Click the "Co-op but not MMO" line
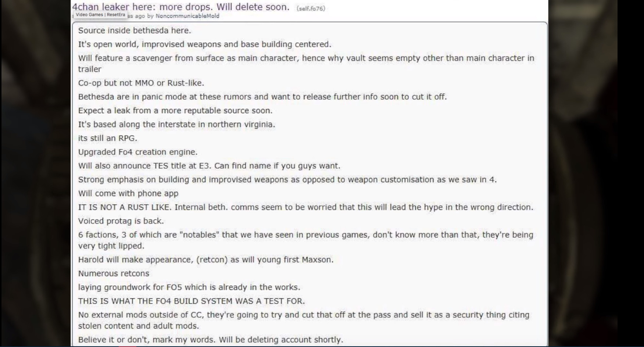The width and height of the screenshot is (644, 347). click(141, 83)
